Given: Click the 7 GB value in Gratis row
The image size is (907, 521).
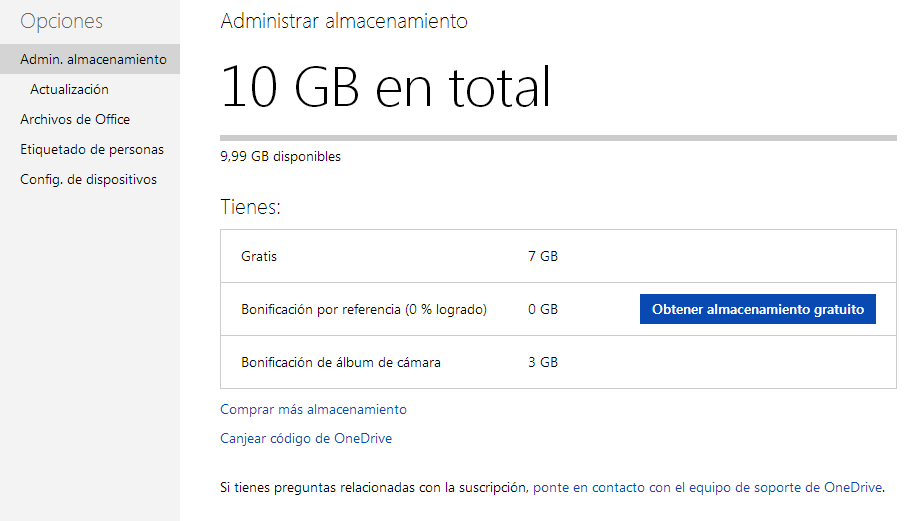Looking at the screenshot, I should [x=543, y=256].
